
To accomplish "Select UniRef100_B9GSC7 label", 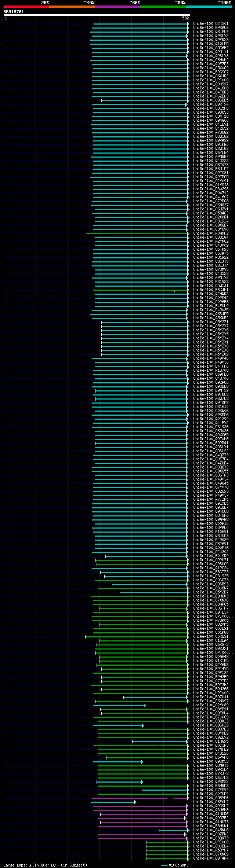I will pos(211,72).
